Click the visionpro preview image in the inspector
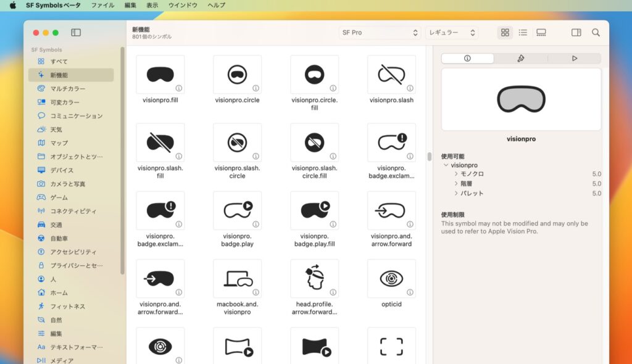Image resolution: width=632 pixels, height=364 pixels. pos(520,99)
